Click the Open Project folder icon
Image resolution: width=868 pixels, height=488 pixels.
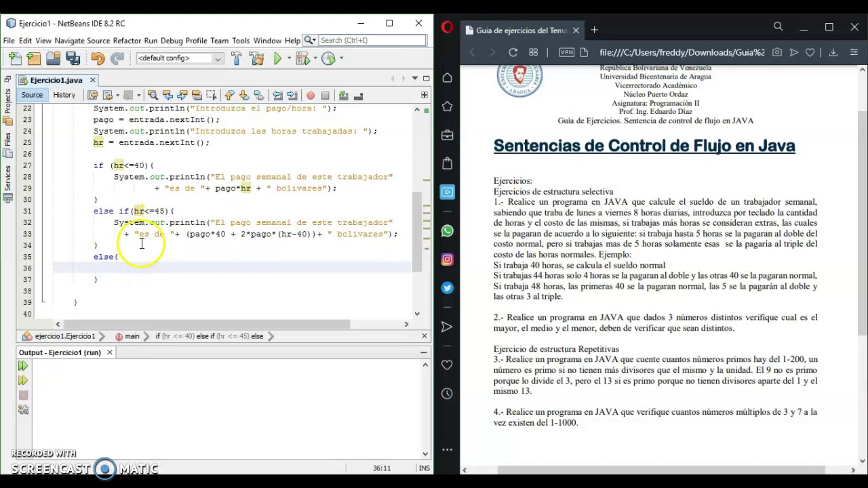pos(53,58)
